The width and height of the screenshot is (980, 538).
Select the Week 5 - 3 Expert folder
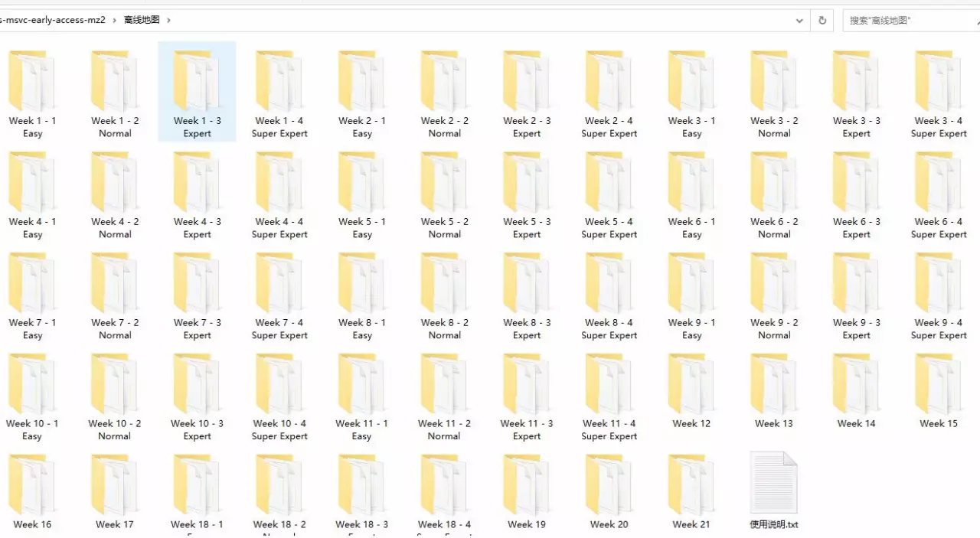tap(527, 194)
